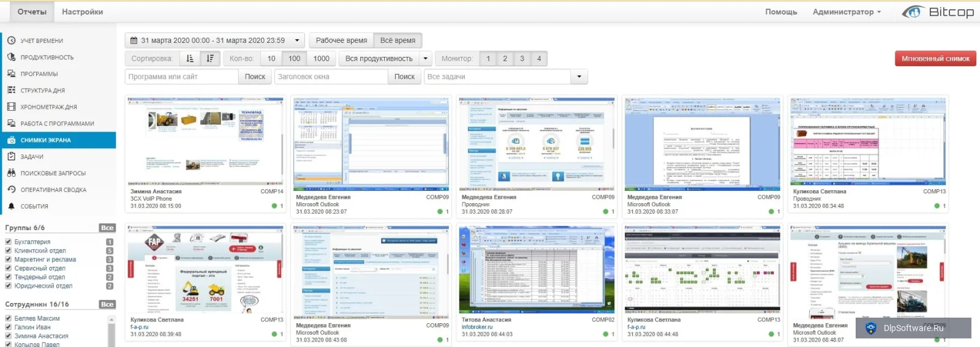
Task: Toggle the Клиентский отдел group checkbox
Action: (9, 250)
